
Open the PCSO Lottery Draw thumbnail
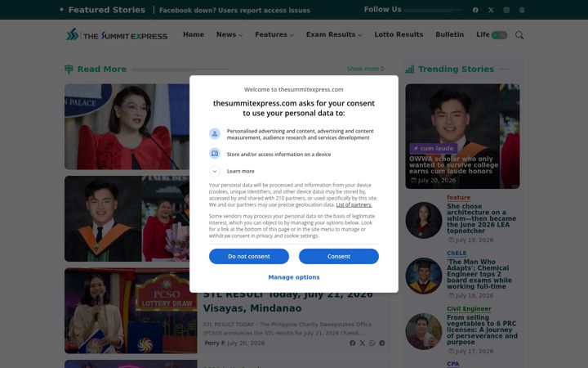point(131,311)
